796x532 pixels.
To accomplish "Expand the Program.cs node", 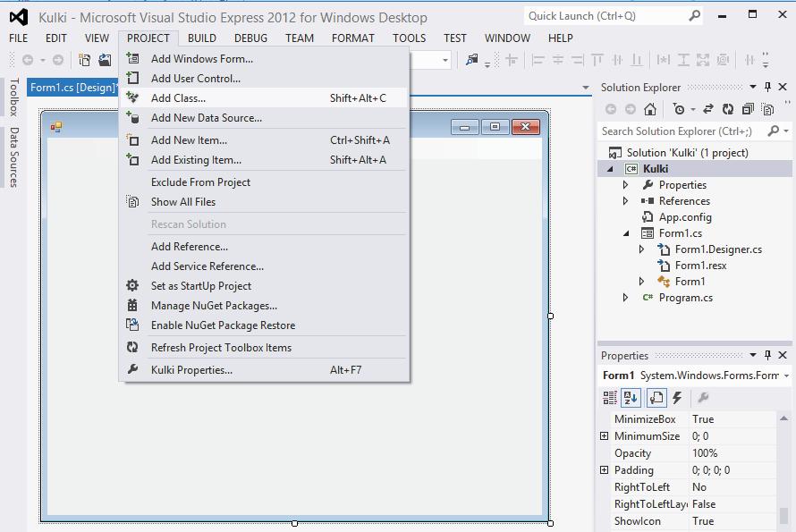I will point(626,298).
